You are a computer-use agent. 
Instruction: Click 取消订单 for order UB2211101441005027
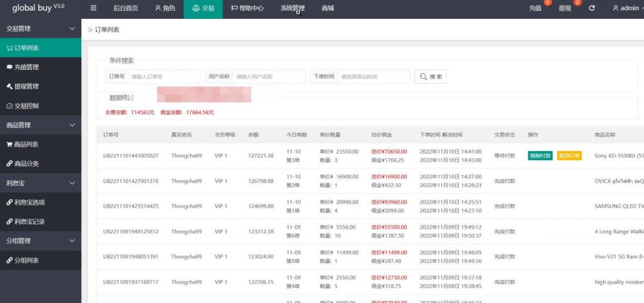coord(569,156)
